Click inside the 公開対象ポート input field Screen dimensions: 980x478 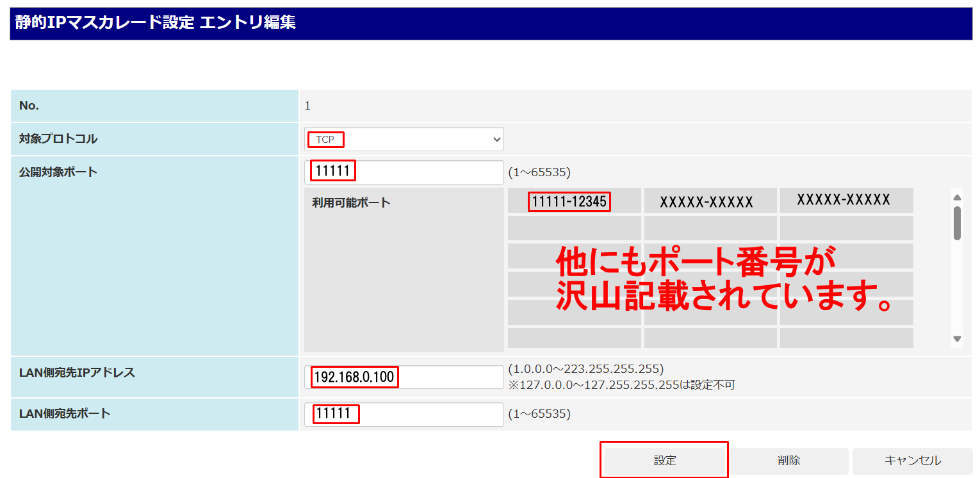click(404, 171)
